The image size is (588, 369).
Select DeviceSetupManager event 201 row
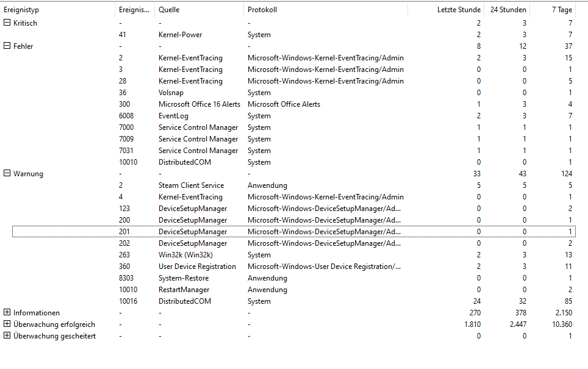click(x=293, y=232)
